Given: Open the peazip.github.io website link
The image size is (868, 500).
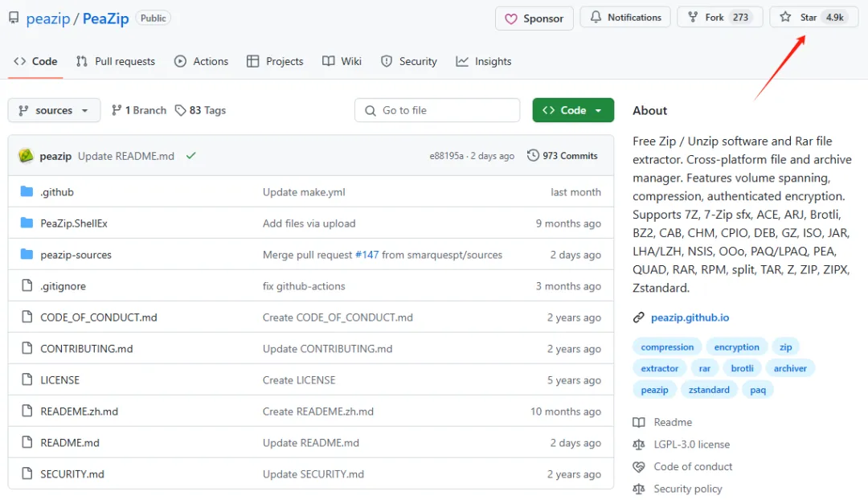Looking at the screenshot, I should (690, 318).
